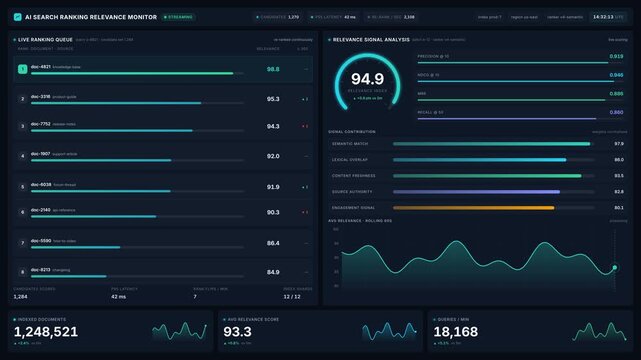Click the rank 4 badge beside doc-1907
This screenshot has width=641, height=360.
click(22, 156)
